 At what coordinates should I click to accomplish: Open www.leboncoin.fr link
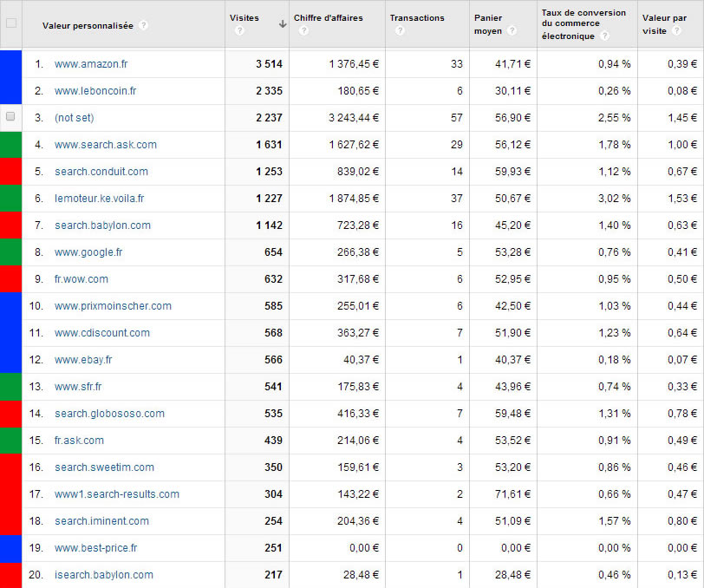tap(95, 91)
